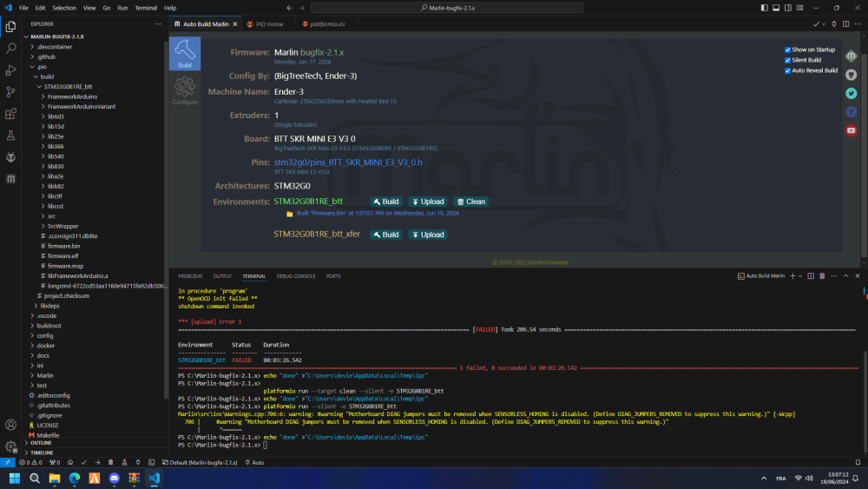Click Default (Marlin-bugfix-2.1.x) environment in status bar
This screenshot has width=868, height=489.
[200, 462]
